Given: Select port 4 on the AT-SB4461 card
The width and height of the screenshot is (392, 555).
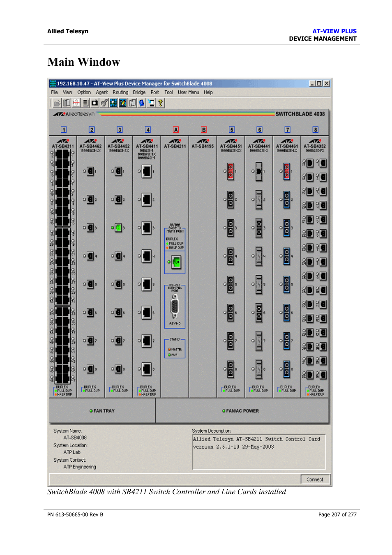Looking at the screenshot, I should click(x=287, y=256).
